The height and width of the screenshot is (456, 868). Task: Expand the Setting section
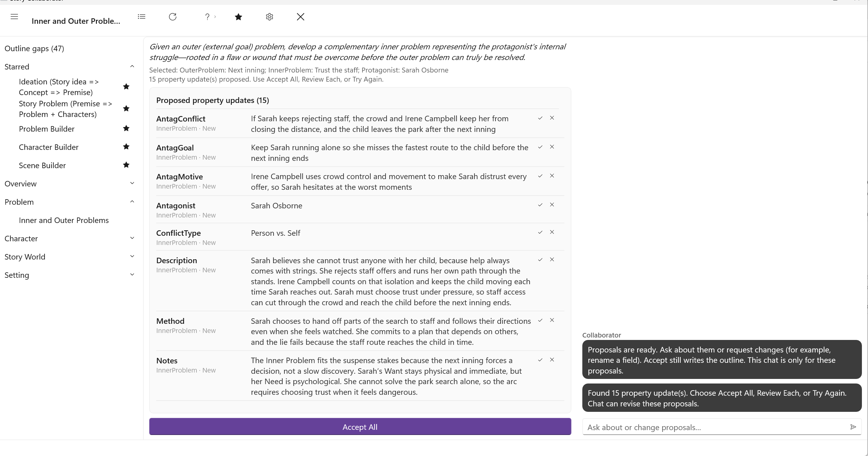click(132, 275)
